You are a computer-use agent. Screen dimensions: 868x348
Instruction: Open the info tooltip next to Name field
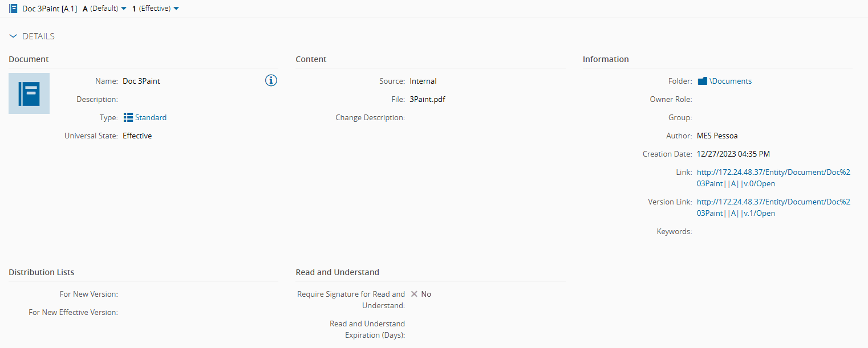pyautogui.click(x=270, y=80)
